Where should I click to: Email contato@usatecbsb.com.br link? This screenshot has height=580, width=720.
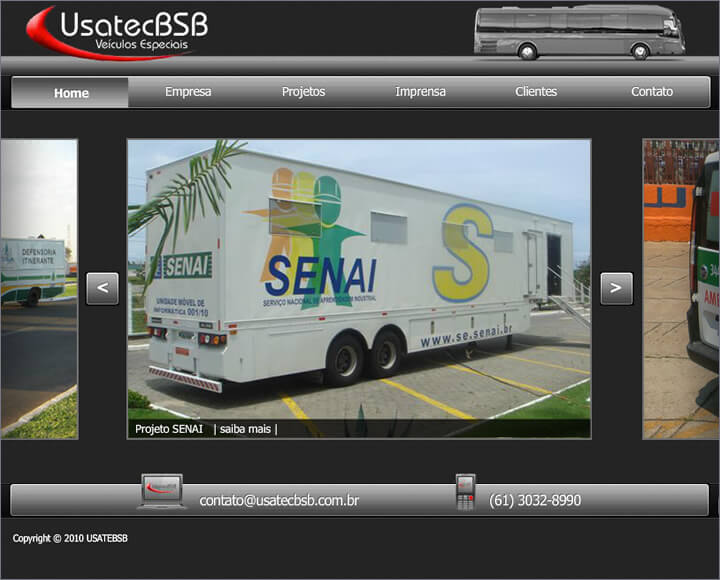coord(279,500)
